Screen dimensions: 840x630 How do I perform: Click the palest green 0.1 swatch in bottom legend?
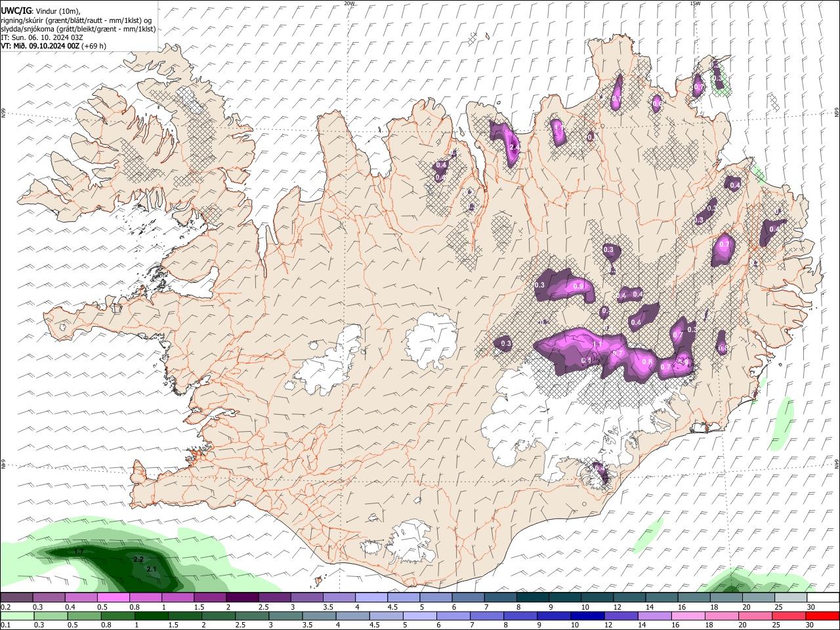[x=17, y=616]
